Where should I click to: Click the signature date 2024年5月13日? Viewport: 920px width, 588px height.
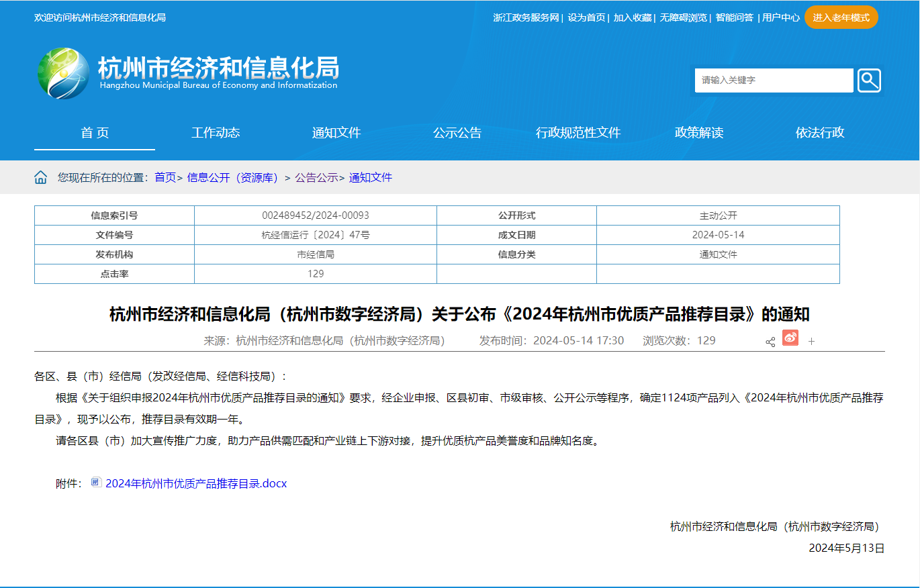(846, 548)
